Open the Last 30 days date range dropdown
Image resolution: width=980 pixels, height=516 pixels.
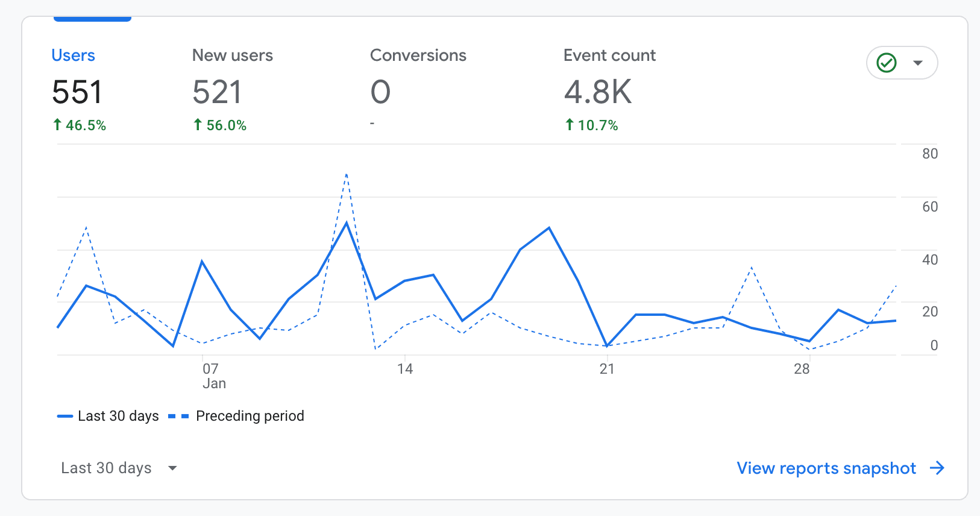[107, 468]
